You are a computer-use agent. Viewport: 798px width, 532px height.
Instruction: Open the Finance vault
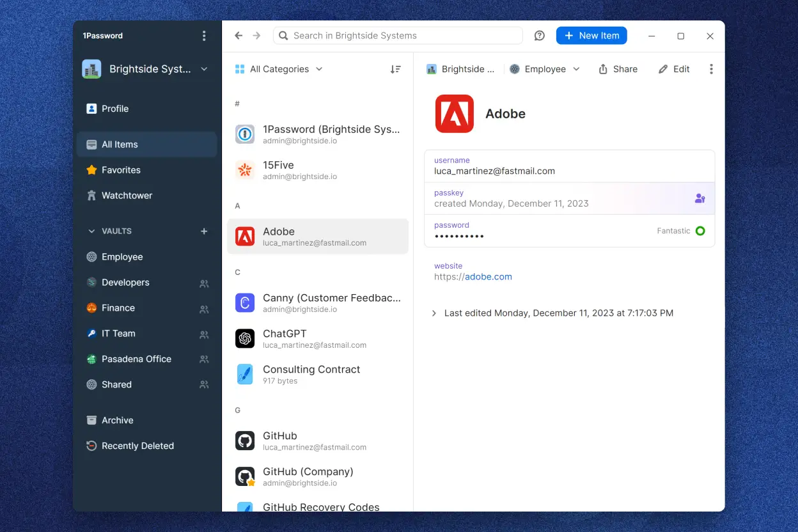pos(118,308)
